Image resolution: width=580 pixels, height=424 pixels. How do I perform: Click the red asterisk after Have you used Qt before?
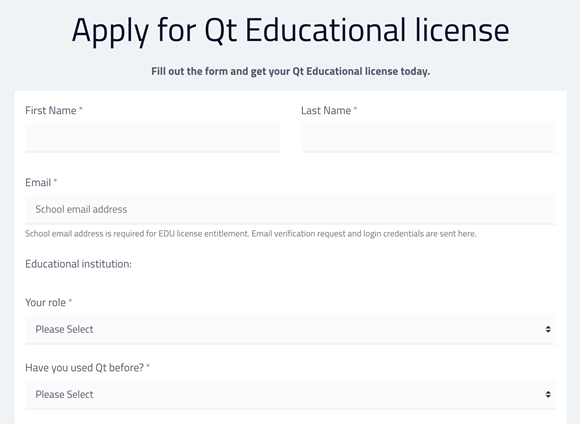(148, 366)
